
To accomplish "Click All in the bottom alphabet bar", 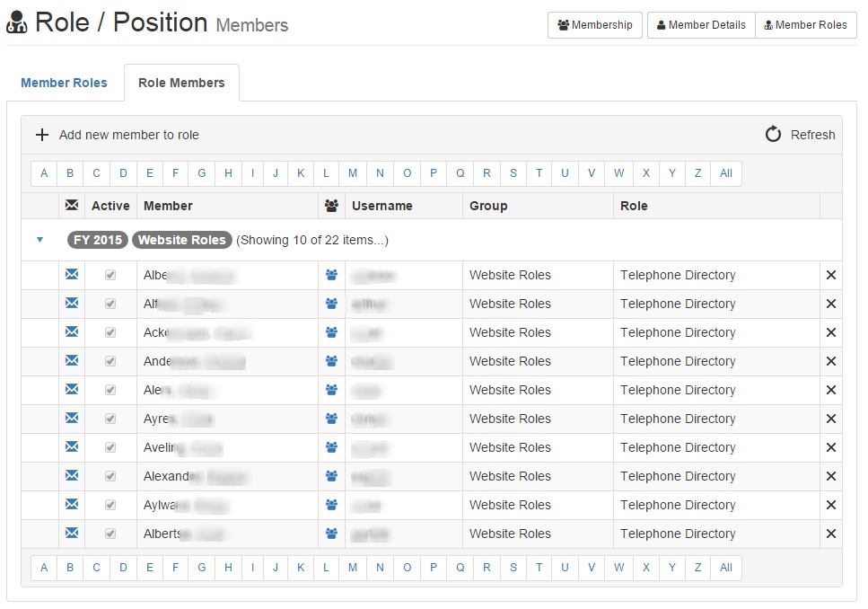I will [726, 567].
